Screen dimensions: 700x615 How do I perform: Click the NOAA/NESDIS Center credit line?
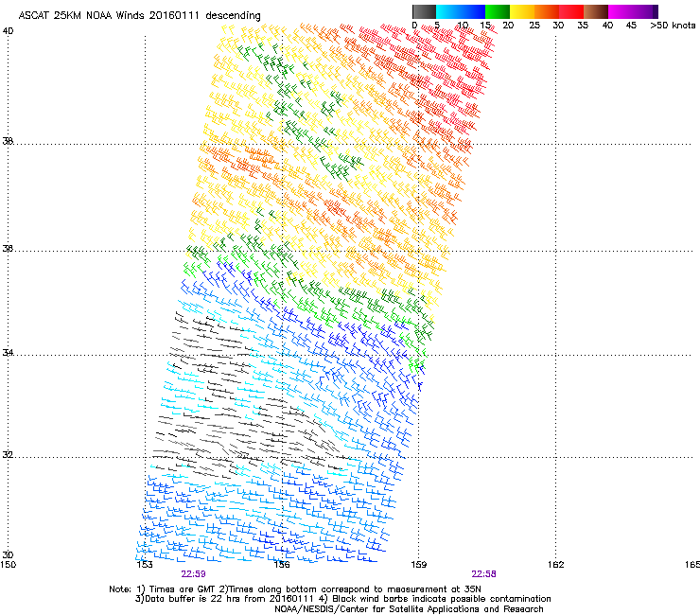(409, 609)
